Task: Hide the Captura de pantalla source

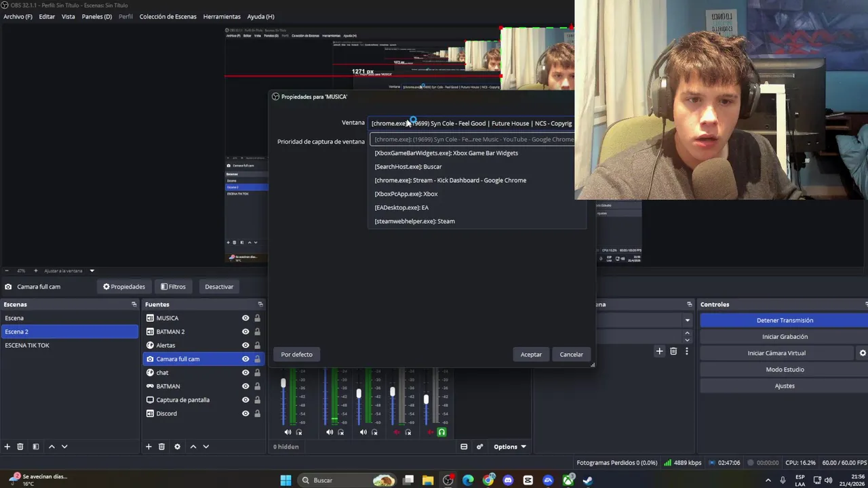Action: [x=245, y=400]
